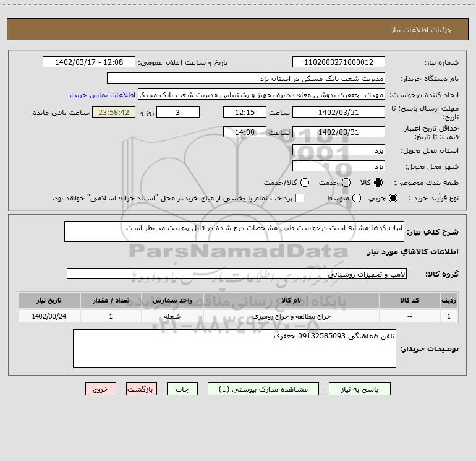The height and width of the screenshot is (461, 476).
Task: Click the بازگشت back button
Action: (142, 389)
